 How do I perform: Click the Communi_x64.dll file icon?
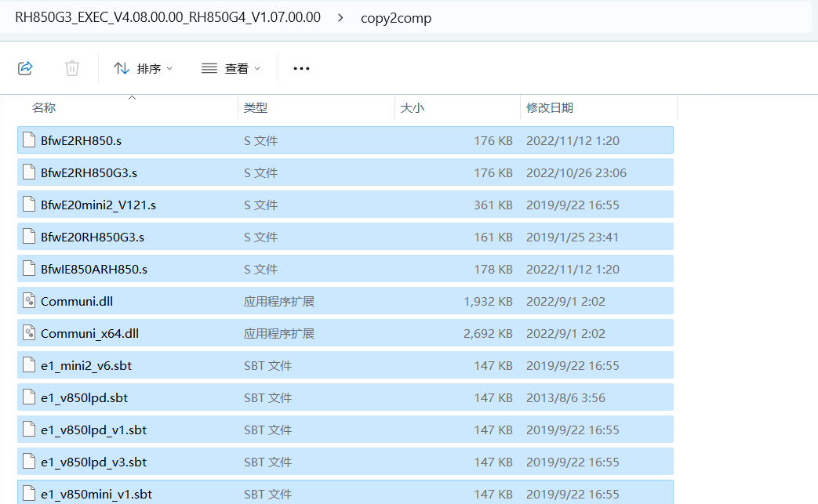coord(29,333)
